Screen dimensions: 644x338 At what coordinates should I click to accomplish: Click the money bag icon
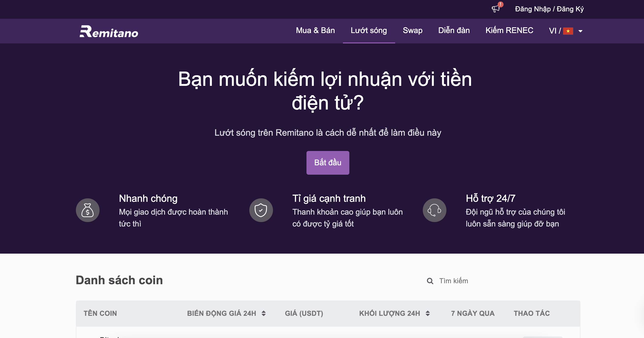[x=87, y=210]
